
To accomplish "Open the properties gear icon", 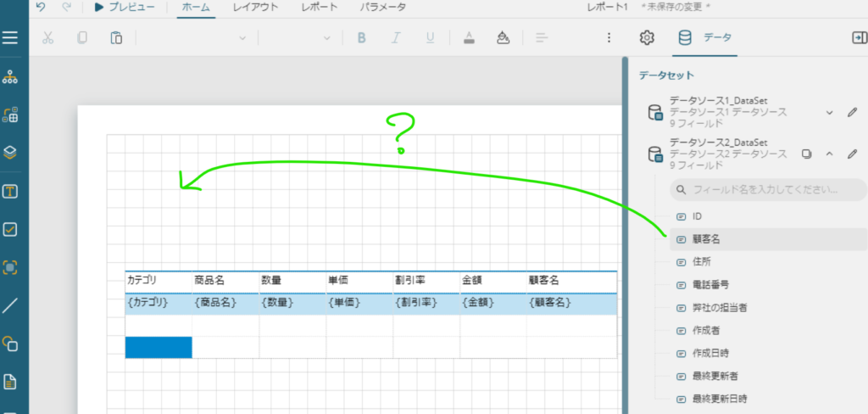I will pyautogui.click(x=647, y=38).
